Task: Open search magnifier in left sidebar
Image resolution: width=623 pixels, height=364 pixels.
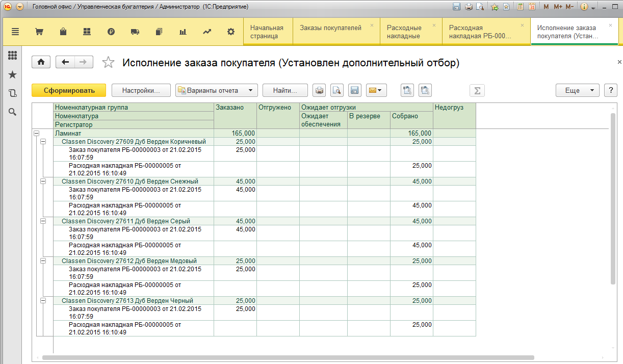Action: [x=13, y=112]
